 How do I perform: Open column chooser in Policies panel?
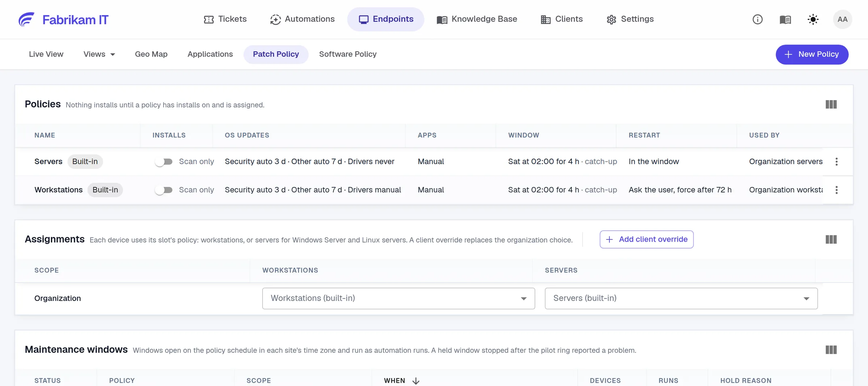pos(831,105)
